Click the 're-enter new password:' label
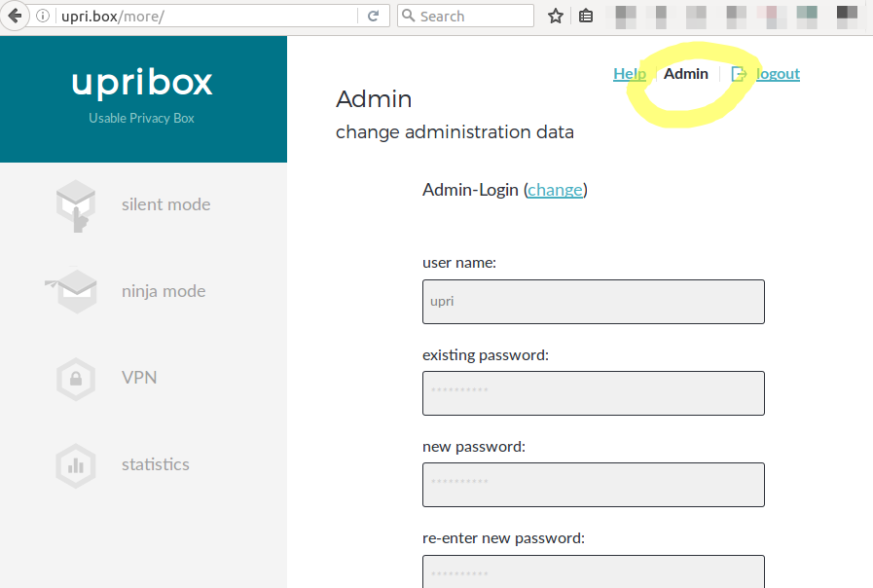873x588 pixels. [504, 538]
